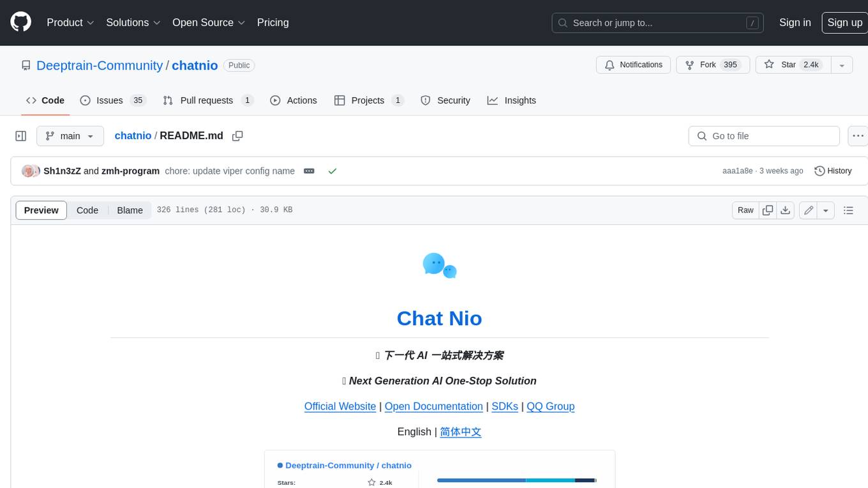
Task: Copy raw file contents
Action: (768, 210)
